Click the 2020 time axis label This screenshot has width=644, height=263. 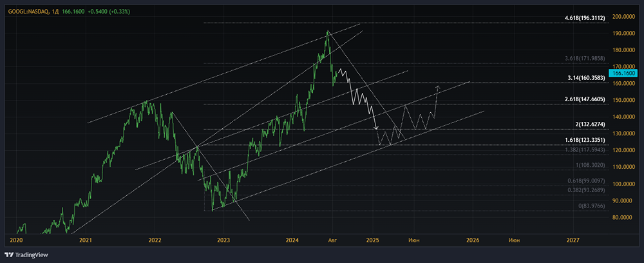[16, 240]
